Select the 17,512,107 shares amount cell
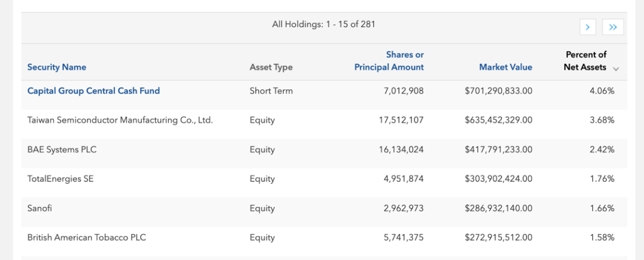The image size is (644, 260). 401,120
